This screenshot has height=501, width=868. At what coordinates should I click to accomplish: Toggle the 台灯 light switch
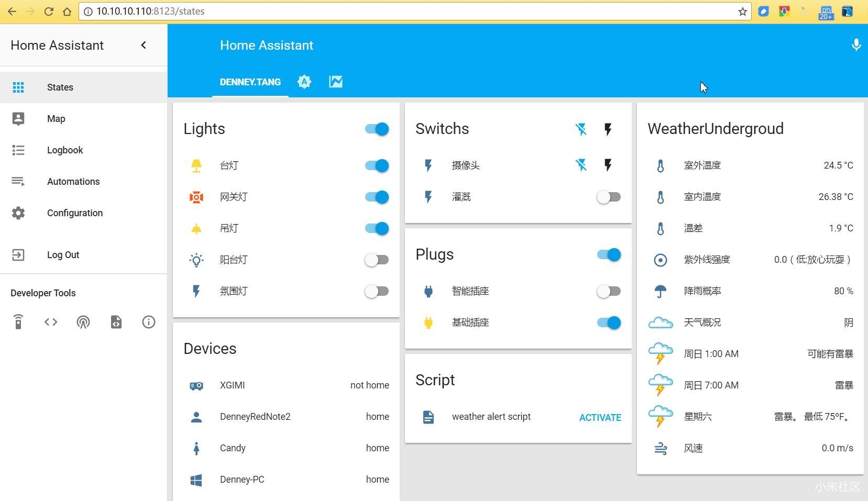point(377,165)
